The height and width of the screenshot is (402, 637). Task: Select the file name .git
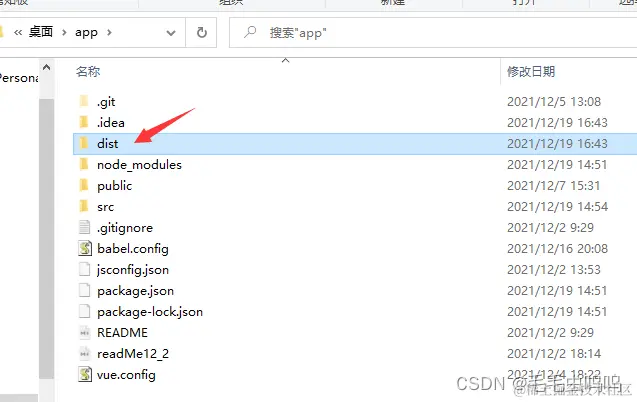[x=106, y=102]
